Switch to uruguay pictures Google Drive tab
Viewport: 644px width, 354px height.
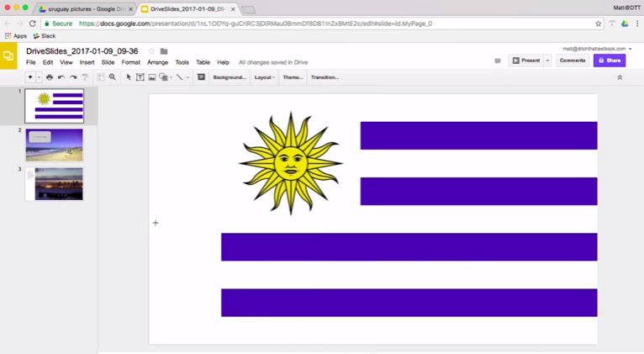click(x=84, y=9)
